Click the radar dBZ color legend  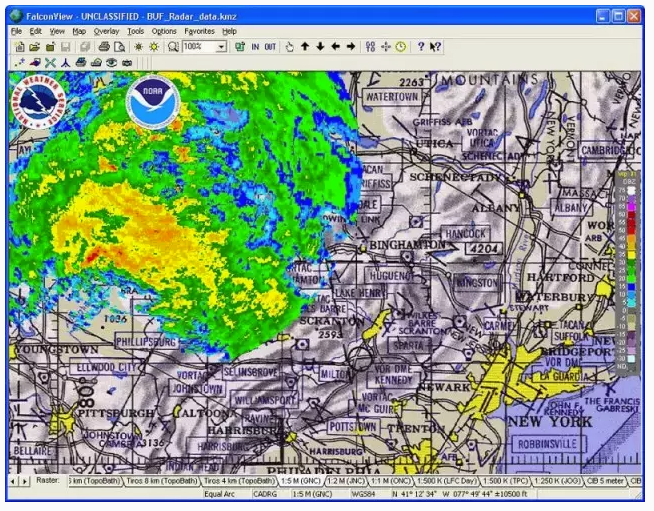628,271
